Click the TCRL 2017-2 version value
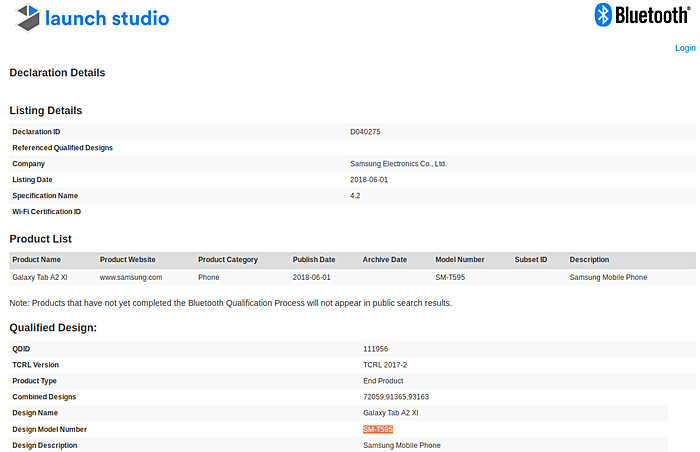 384,365
